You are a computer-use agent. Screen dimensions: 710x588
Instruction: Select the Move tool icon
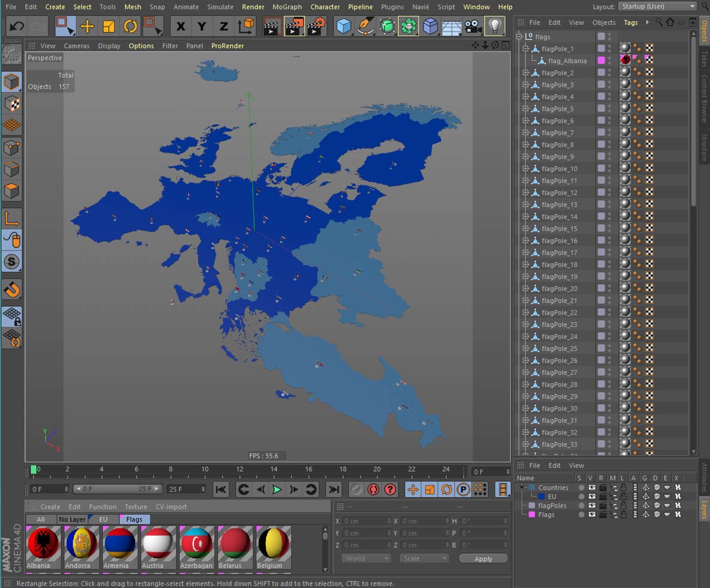click(87, 26)
